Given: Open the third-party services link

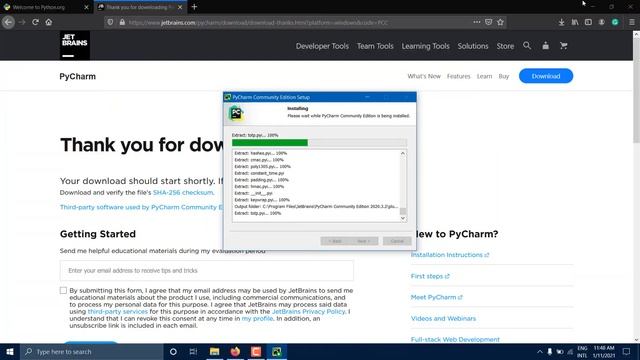Looking at the screenshot, I should (118, 311).
